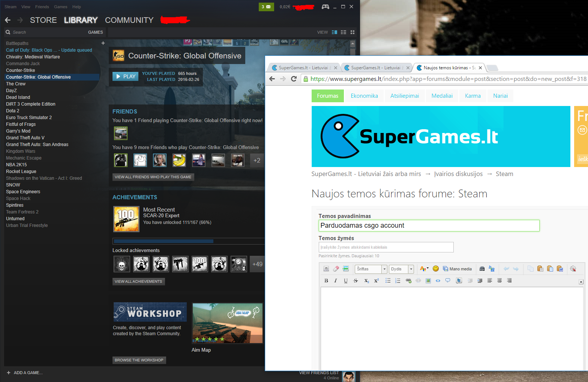Click the browser back arrow
This screenshot has height=382, width=588.
(x=272, y=79)
